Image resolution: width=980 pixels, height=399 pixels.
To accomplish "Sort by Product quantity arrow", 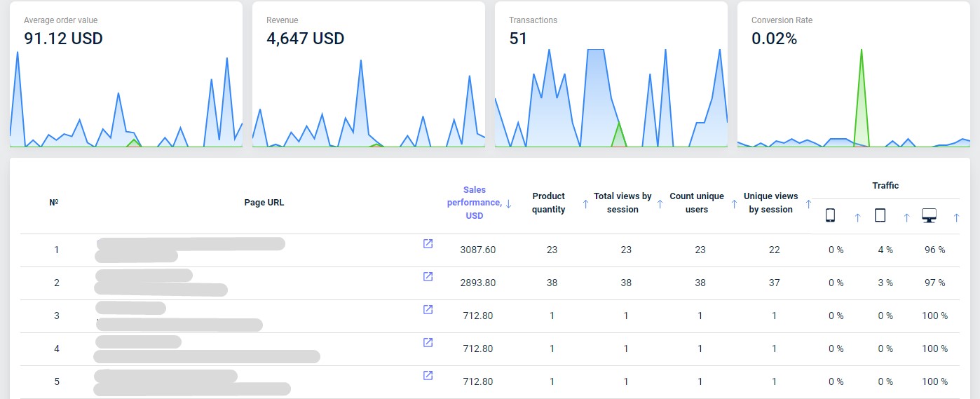I will click(x=585, y=204).
